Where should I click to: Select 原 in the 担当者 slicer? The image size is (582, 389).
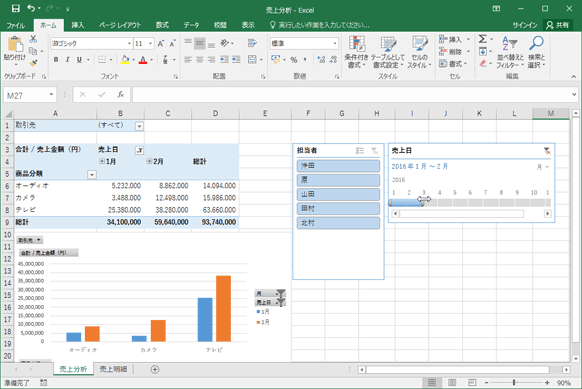pos(338,180)
